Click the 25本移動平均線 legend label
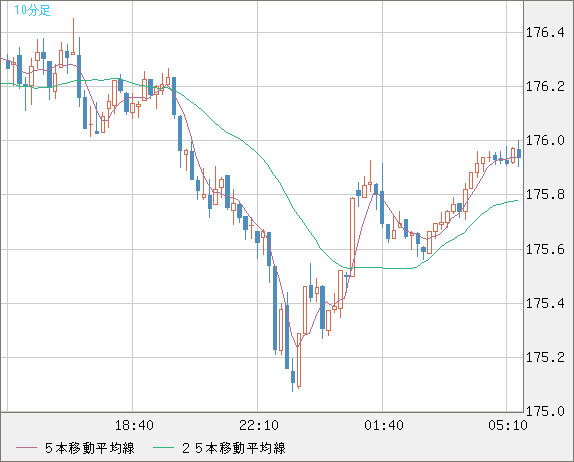Image resolution: width=574 pixels, height=462 pixels. (x=234, y=448)
